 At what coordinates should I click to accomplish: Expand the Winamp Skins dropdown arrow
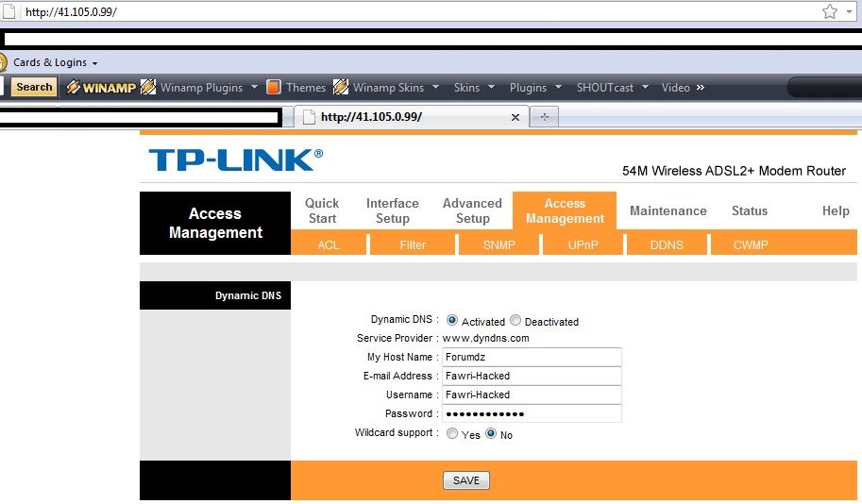coord(435,87)
